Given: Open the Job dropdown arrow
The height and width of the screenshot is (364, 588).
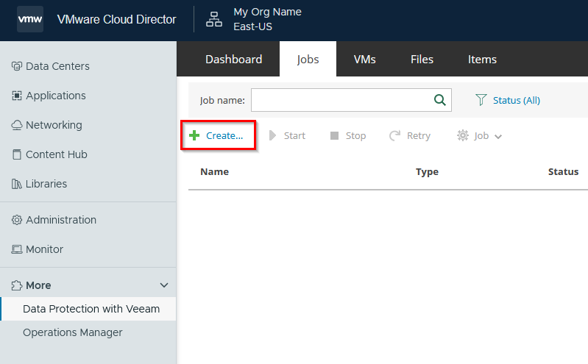Looking at the screenshot, I should 498,137.
